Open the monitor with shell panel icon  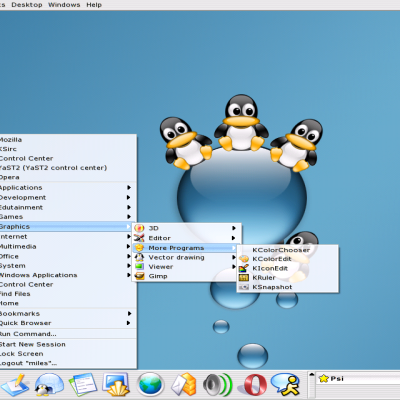[116, 384]
